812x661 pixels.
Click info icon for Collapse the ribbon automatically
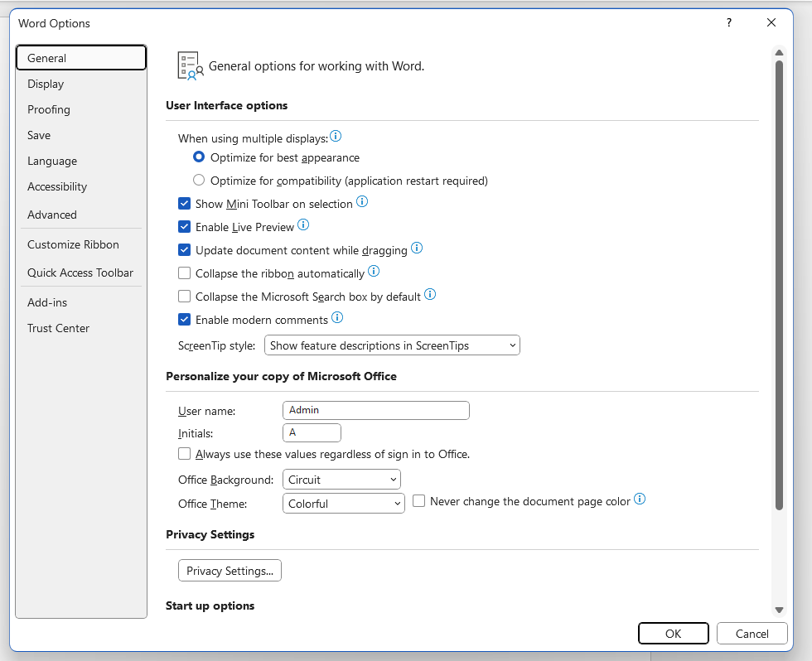click(x=374, y=271)
